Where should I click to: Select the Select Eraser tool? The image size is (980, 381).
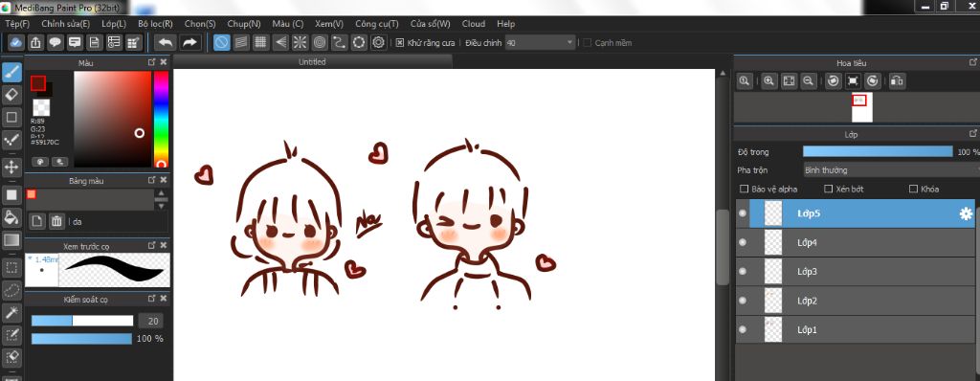[11, 357]
